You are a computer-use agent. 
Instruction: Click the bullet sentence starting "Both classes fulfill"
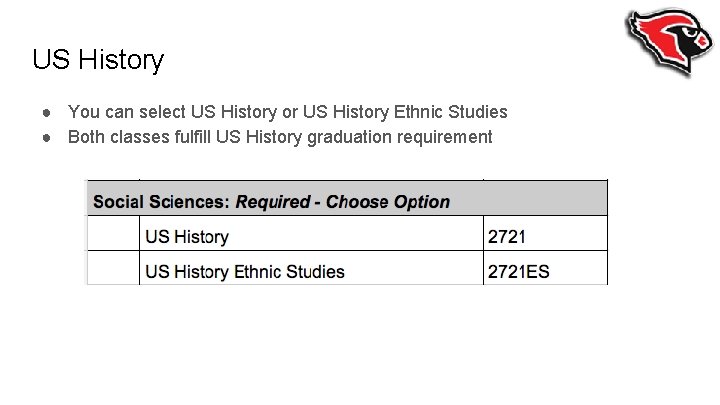click(x=279, y=137)
